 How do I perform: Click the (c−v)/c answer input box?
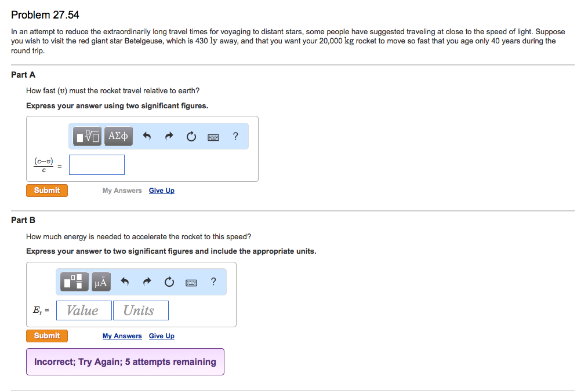coord(97,165)
